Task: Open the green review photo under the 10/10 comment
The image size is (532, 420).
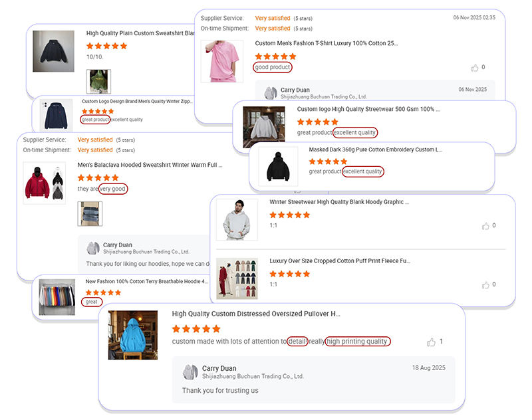Action: 98,81
